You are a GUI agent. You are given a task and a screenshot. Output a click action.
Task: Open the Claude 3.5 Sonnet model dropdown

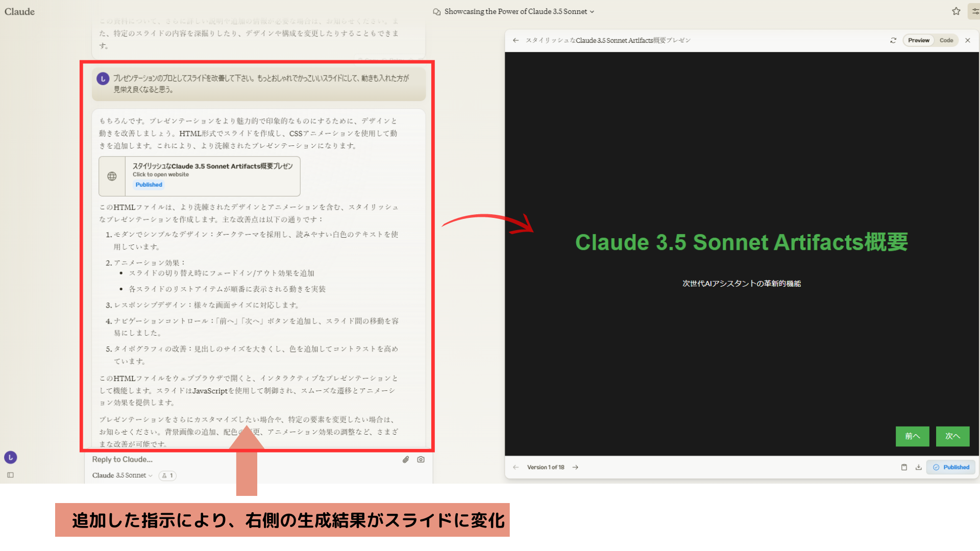point(121,475)
